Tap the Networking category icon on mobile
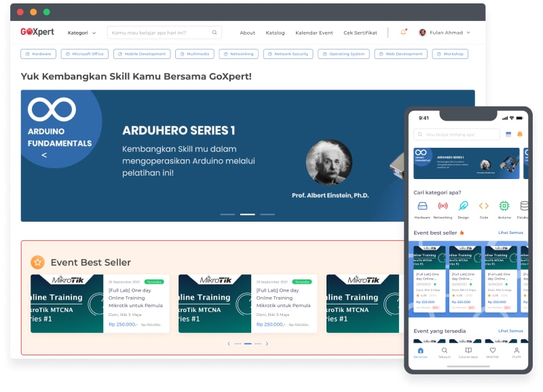This screenshot has height=392, width=543. click(443, 205)
